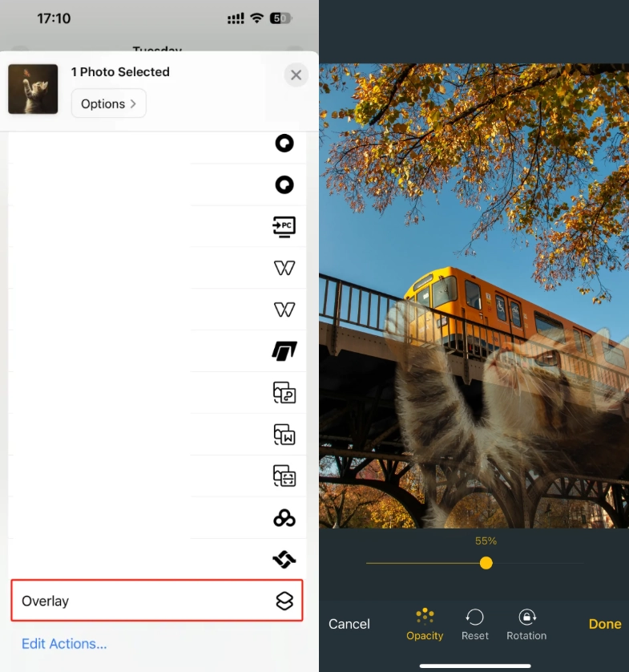Select the transfer-to-PC monitor icon action
This screenshot has width=629, height=672.
284,226
